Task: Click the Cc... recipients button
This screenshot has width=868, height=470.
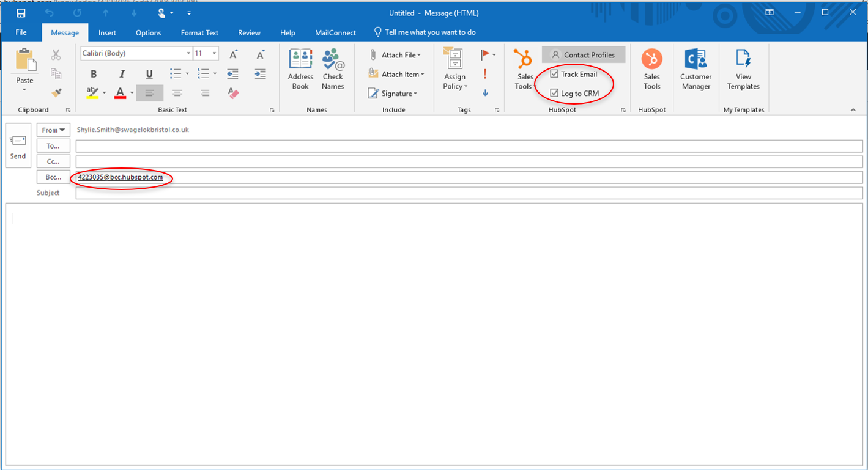Action: (x=54, y=161)
